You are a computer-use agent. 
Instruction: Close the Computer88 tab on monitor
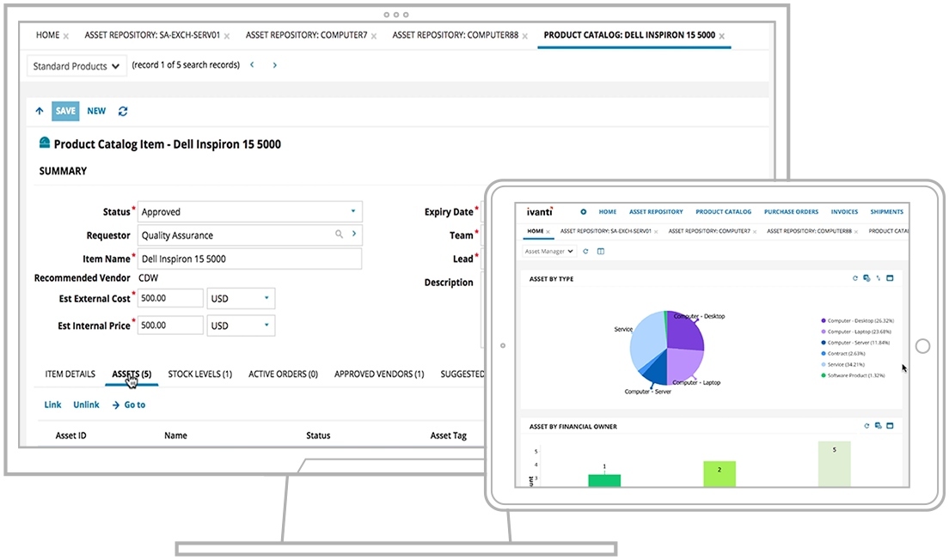tap(524, 36)
